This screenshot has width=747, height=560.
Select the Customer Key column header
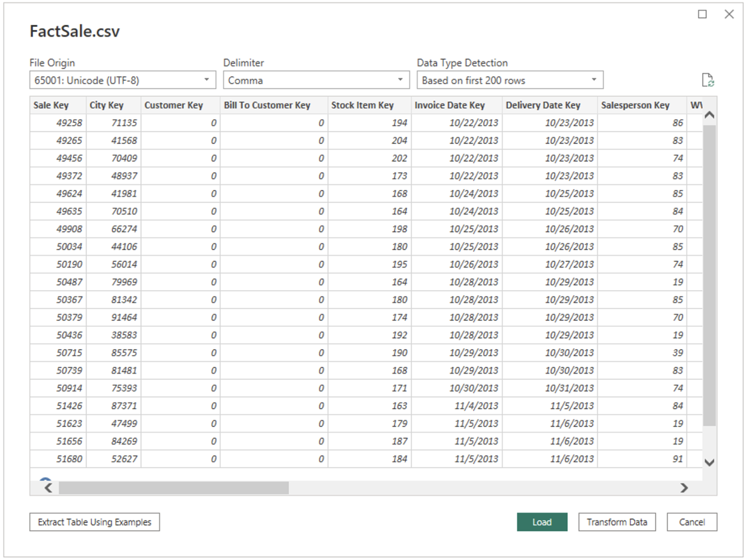tap(181, 105)
